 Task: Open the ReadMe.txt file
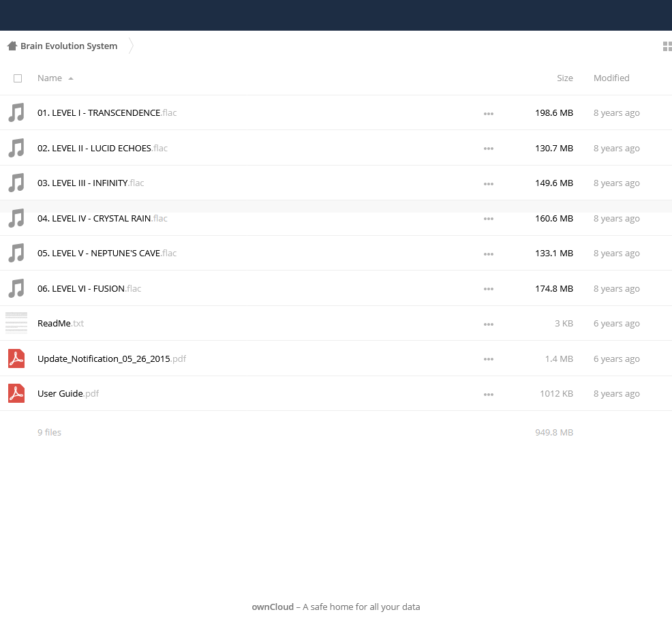61,324
